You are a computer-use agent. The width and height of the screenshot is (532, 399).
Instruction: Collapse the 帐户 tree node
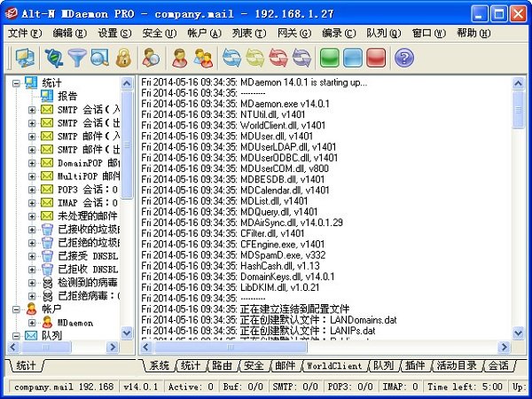(16, 309)
